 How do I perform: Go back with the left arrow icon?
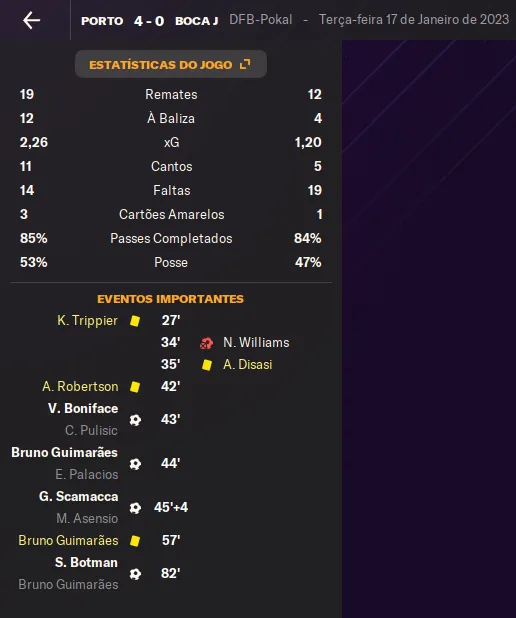(32, 20)
